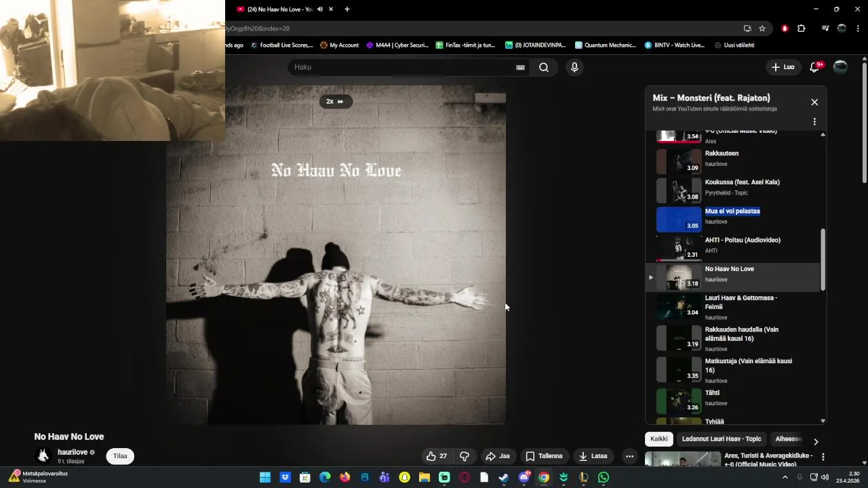The width and height of the screenshot is (868, 488).
Task: Focus the Haku search field
Action: click(x=400, y=67)
